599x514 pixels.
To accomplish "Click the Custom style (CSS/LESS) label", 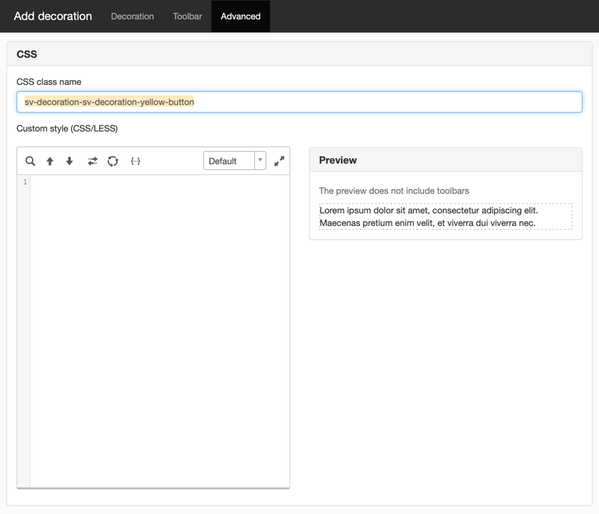I will pyautogui.click(x=67, y=128).
